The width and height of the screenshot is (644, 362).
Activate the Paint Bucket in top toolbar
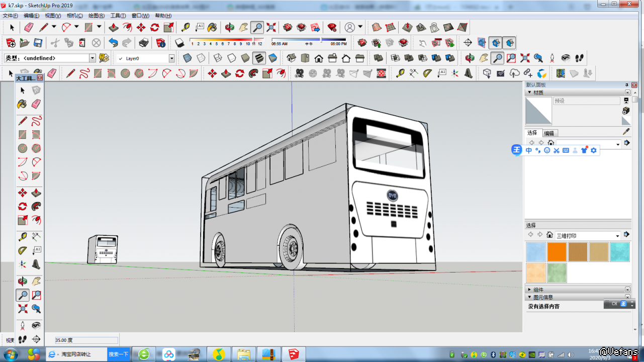[213, 27]
